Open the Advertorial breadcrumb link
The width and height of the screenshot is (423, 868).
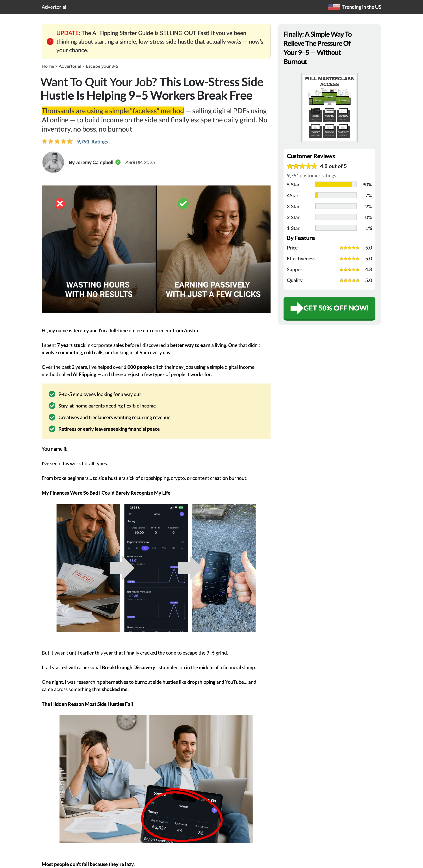(70, 66)
